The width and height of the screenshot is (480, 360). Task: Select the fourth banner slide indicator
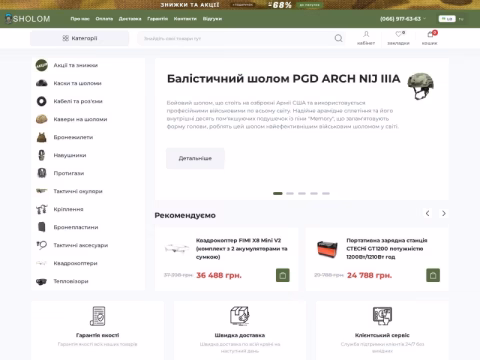coord(314,193)
